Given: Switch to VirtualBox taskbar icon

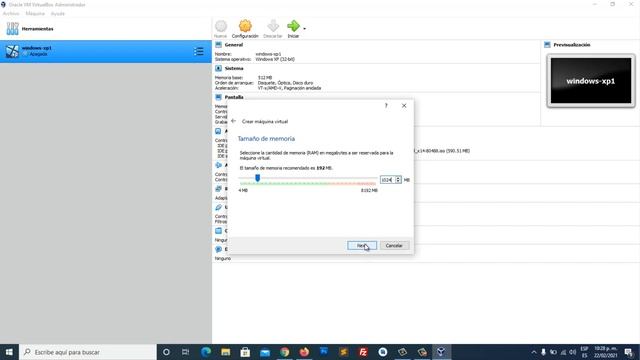Looking at the screenshot, I should (441, 352).
